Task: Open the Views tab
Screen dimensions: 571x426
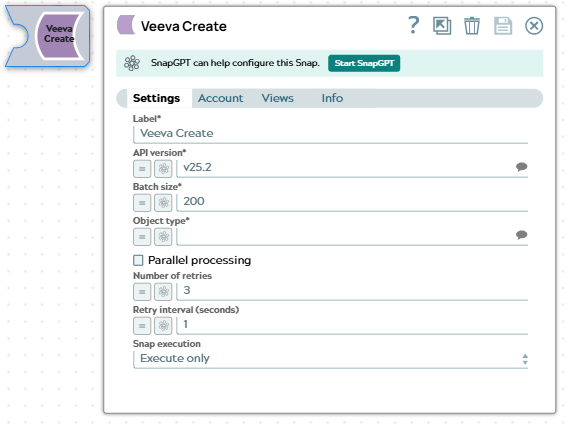Action: click(x=277, y=98)
